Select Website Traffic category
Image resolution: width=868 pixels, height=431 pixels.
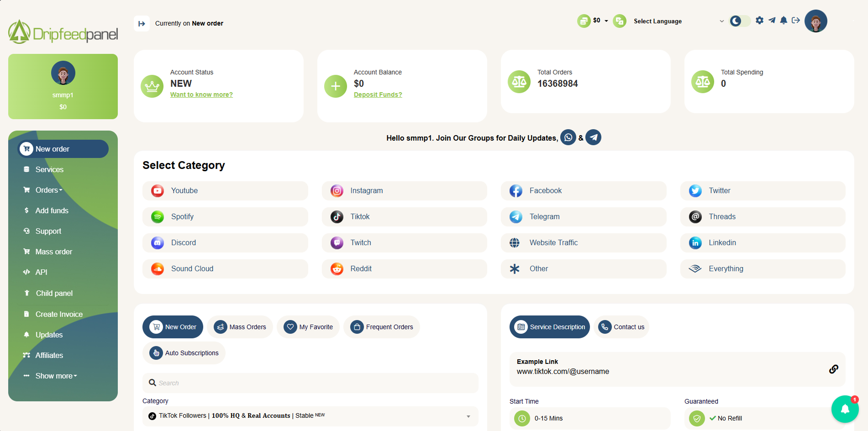(584, 243)
